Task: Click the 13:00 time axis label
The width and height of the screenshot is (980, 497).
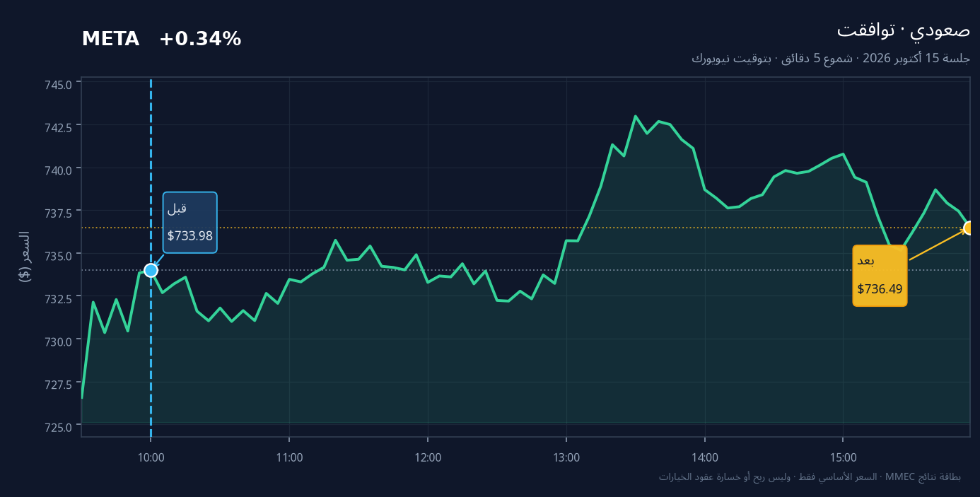Action: click(566, 457)
